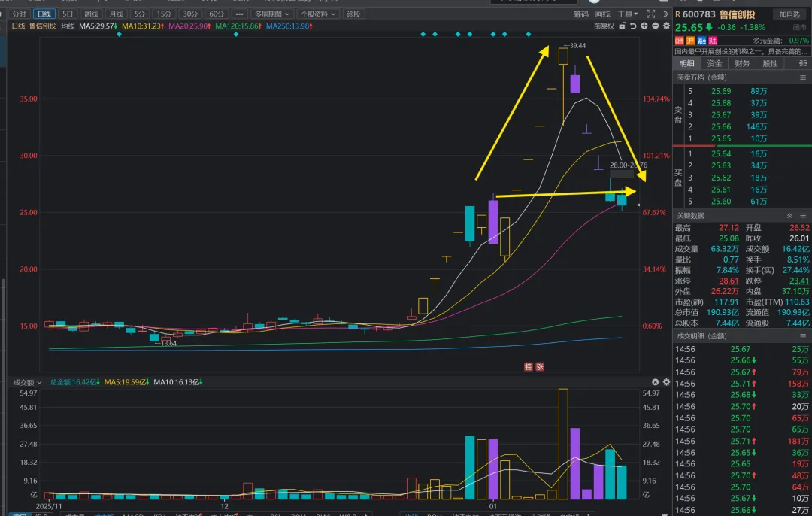The width and height of the screenshot is (812, 516).
Task: Click the 跌停 price 23.41 link
Action: pyautogui.click(x=799, y=281)
